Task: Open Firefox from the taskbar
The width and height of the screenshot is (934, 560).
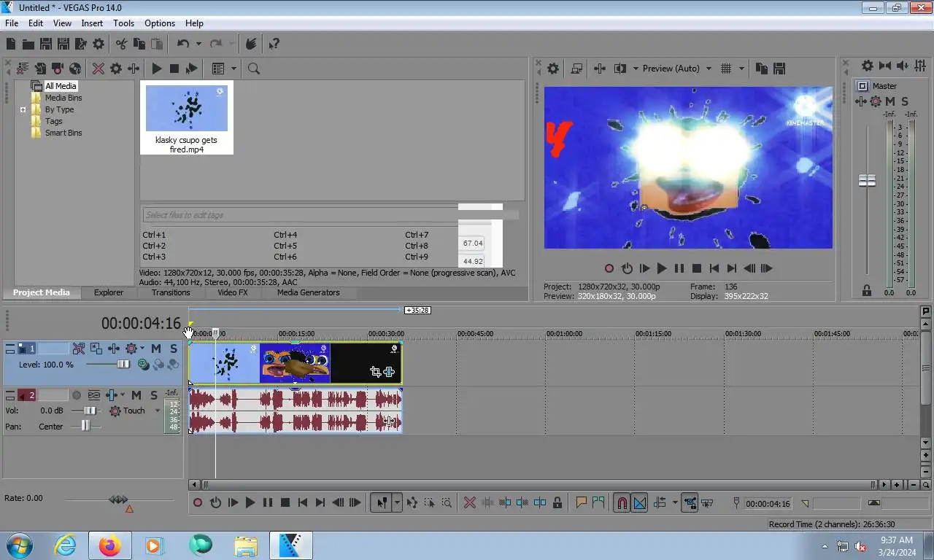Action: tap(109, 545)
